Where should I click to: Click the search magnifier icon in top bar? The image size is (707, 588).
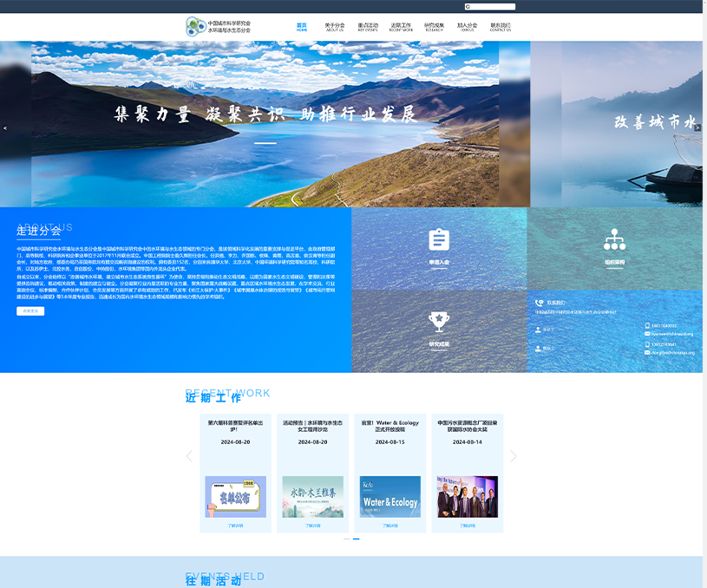click(x=468, y=7)
